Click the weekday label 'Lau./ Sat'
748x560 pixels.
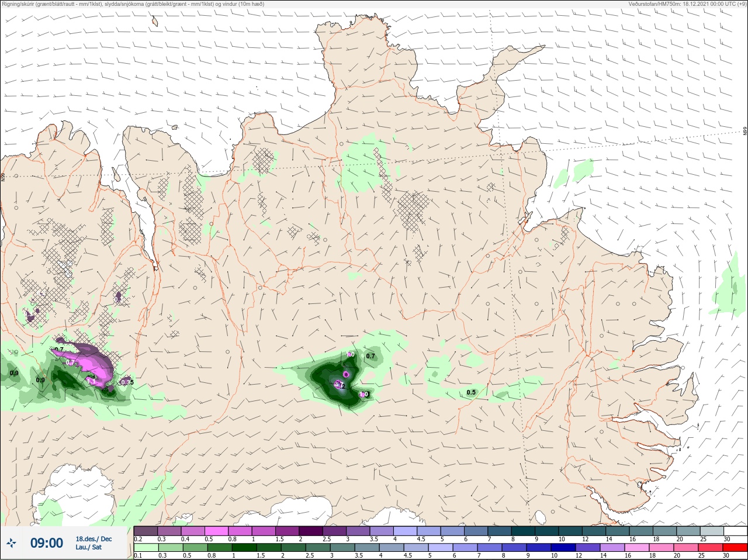(88, 547)
